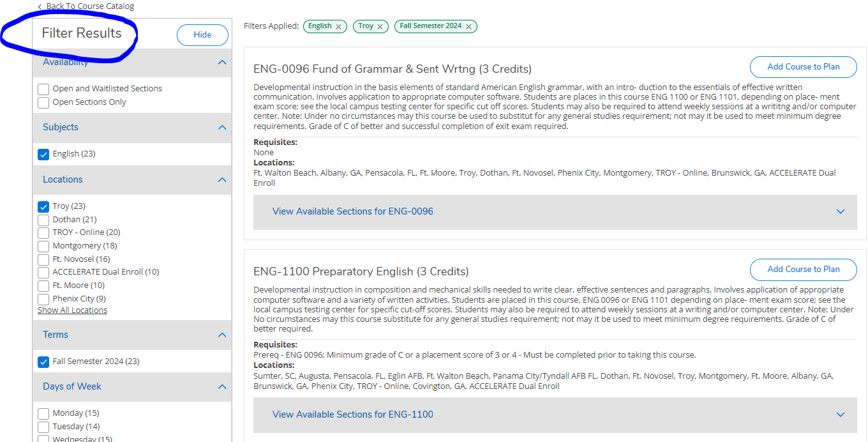Enable Open Sections Only
This screenshot has height=442, width=868.
click(x=43, y=102)
